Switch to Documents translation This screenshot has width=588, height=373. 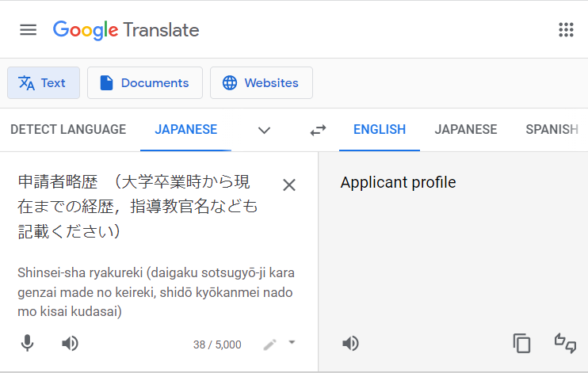click(145, 83)
